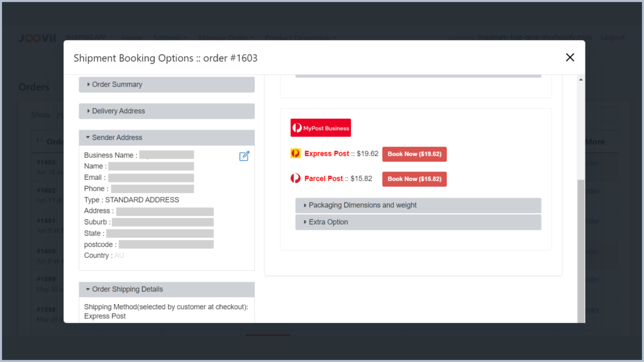Viewport: 644px width, 362px height.
Task: Book Express Post for $19.62
Action: tap(414, 154)
